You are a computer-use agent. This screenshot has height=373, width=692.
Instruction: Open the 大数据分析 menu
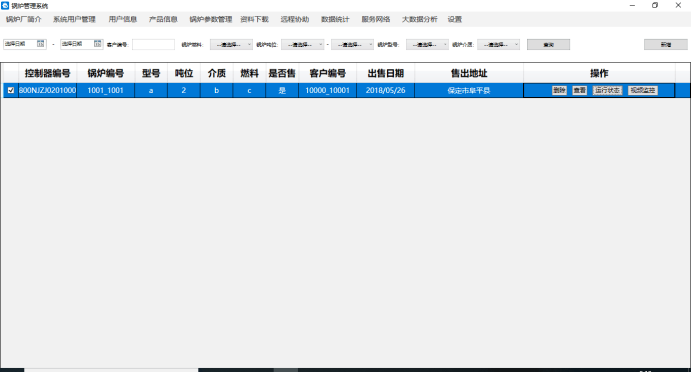[x=419, y=19]
